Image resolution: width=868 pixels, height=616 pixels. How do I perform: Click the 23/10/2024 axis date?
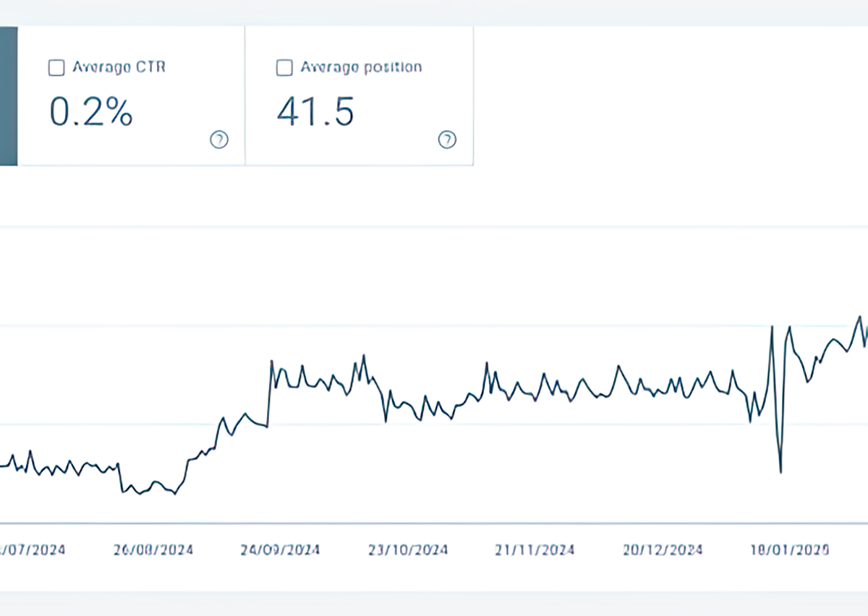408,550
